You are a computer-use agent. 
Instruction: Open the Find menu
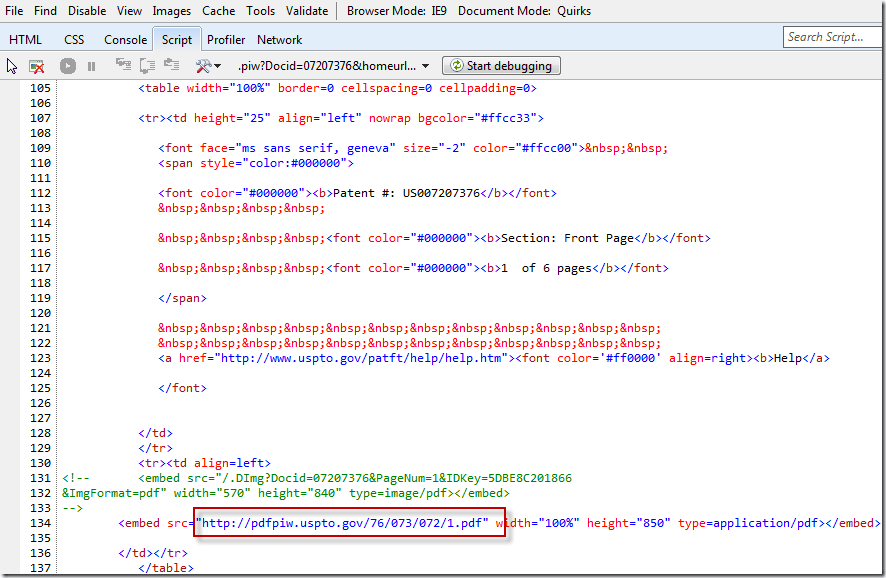(45, 11)
